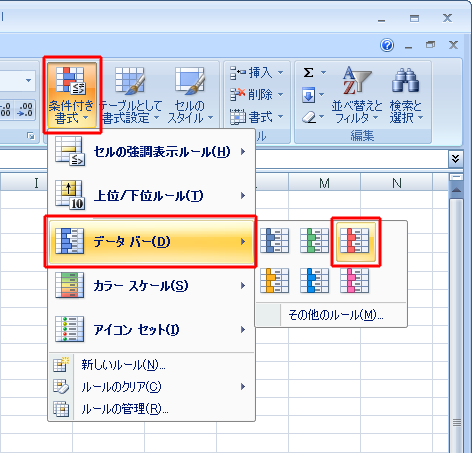472x453 pixels.
Task: Click the Σ AutoSum icon
Action: tap(308, 72)
